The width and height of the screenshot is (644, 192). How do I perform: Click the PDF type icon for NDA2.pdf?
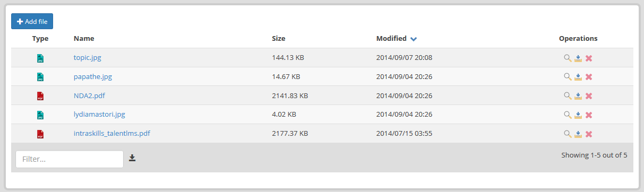pyautogui.click(x=40, y=96)
